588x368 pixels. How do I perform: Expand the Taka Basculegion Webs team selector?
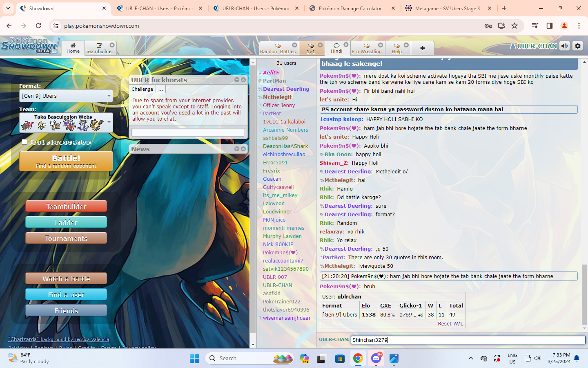pyautogui.click(x=66, y=123)
